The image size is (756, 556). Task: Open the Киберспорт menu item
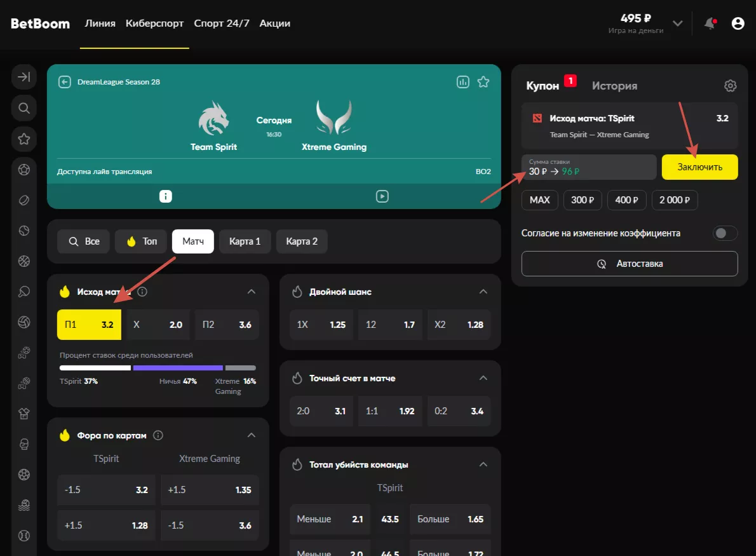154,24
